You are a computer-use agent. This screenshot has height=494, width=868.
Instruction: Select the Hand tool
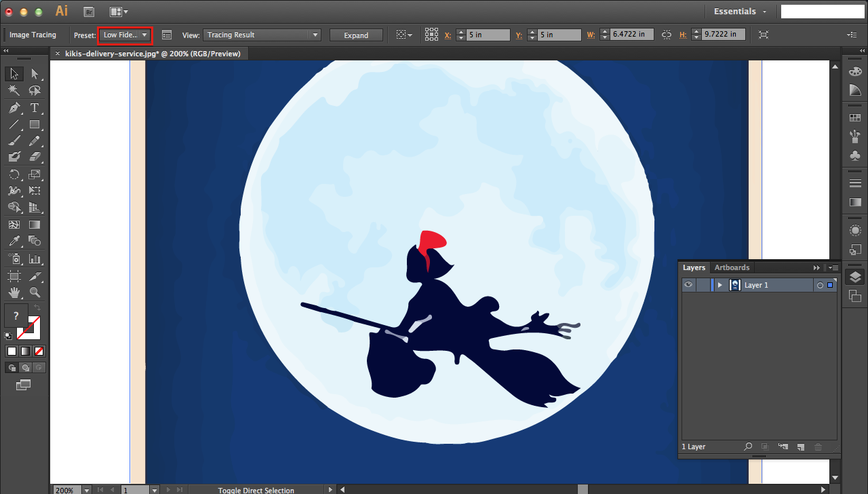pos(14,293)
